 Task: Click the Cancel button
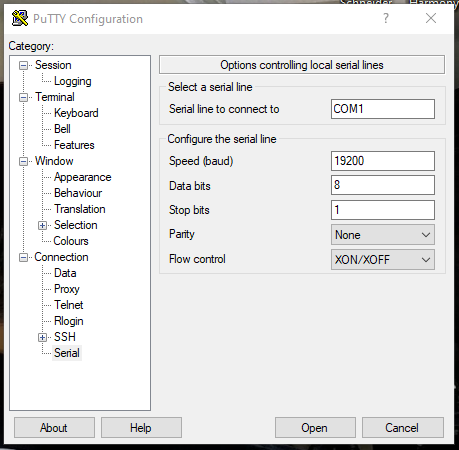pos(403,427)
